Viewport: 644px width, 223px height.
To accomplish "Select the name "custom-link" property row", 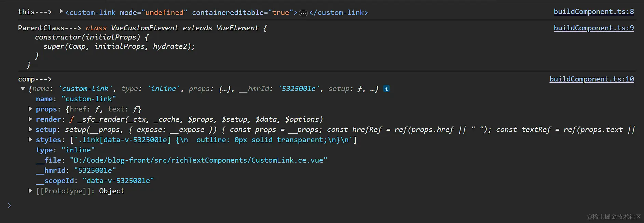I will tap(76, 99).
